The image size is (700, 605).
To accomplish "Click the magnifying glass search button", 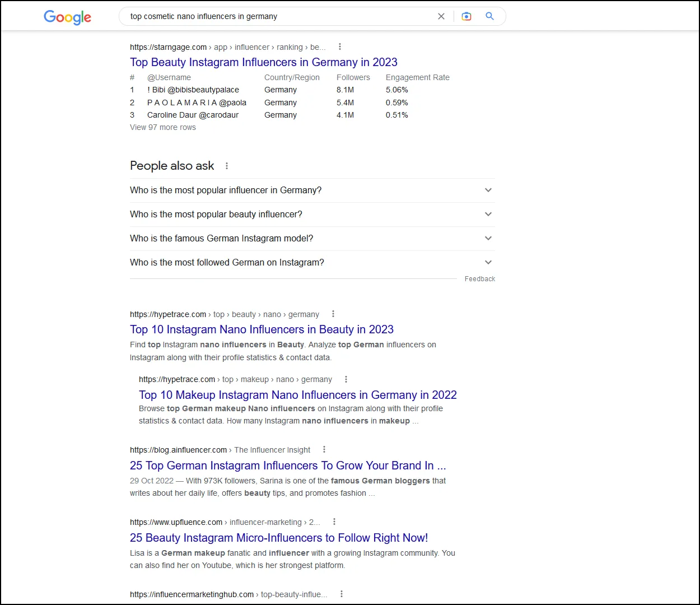I will pyautogui.click(x=489, y=16).
